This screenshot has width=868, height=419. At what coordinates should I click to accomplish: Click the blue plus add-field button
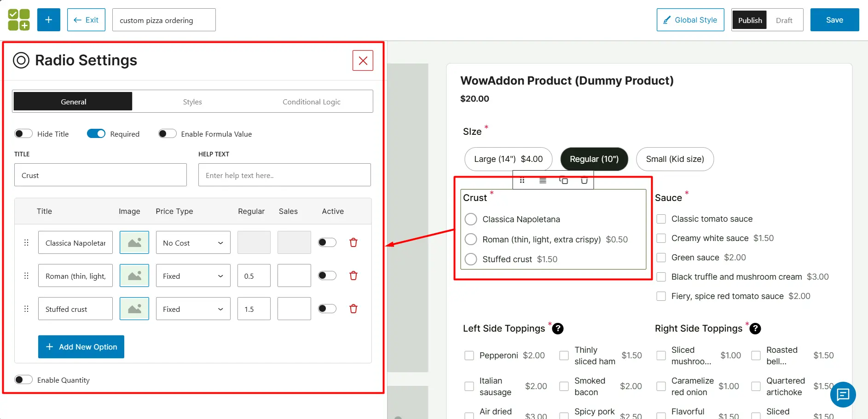(x=49, y=20)
